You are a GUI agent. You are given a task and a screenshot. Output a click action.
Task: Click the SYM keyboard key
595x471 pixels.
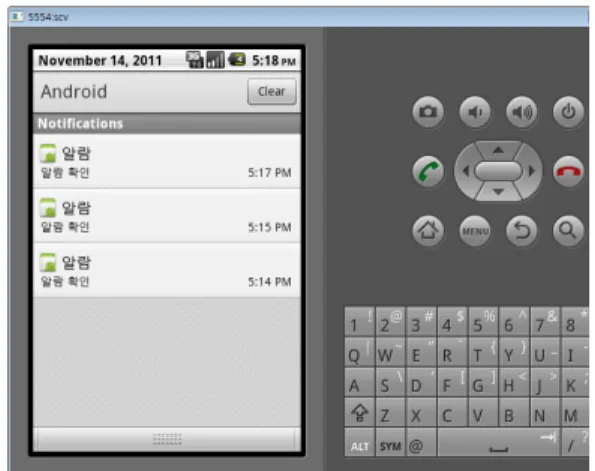390,443
